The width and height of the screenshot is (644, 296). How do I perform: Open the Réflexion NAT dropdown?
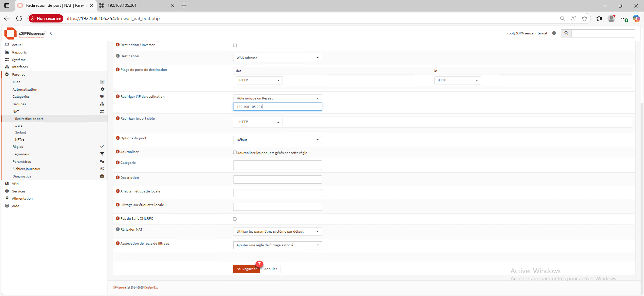coord(277,232)
